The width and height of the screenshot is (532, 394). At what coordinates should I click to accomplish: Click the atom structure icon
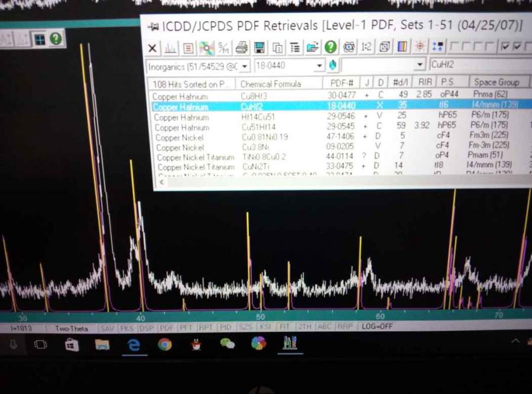click(x=349, y=47)
